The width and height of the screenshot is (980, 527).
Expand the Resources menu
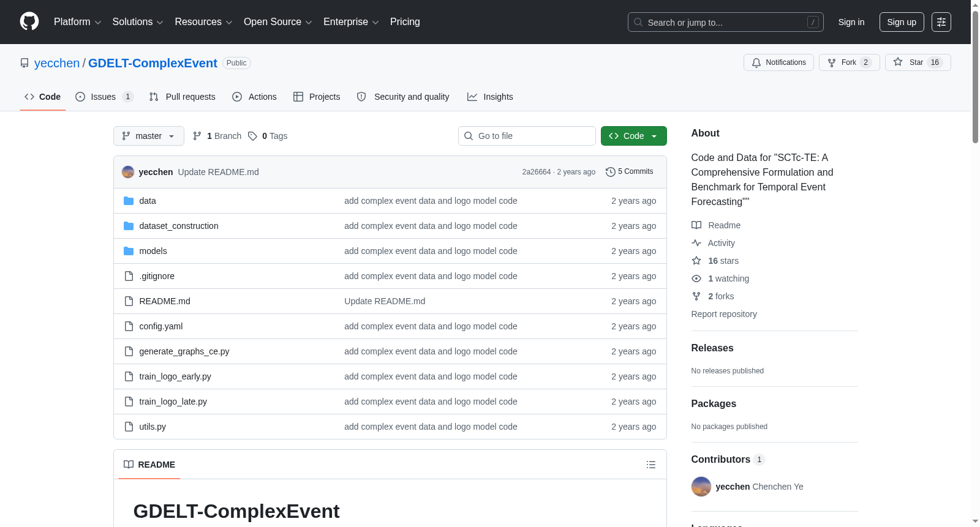pyautogui.click(x=203, y=22)
